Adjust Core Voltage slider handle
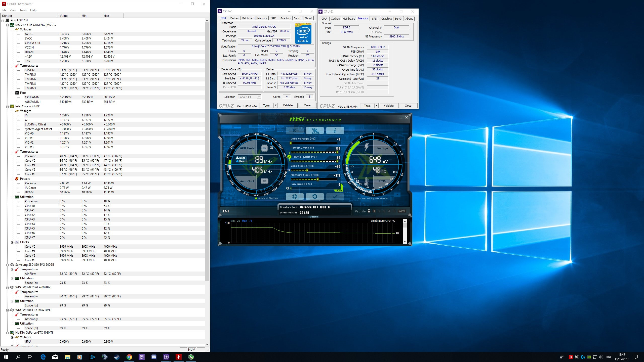Viewport: 644px width, 362px height. [x=291, y=143]
